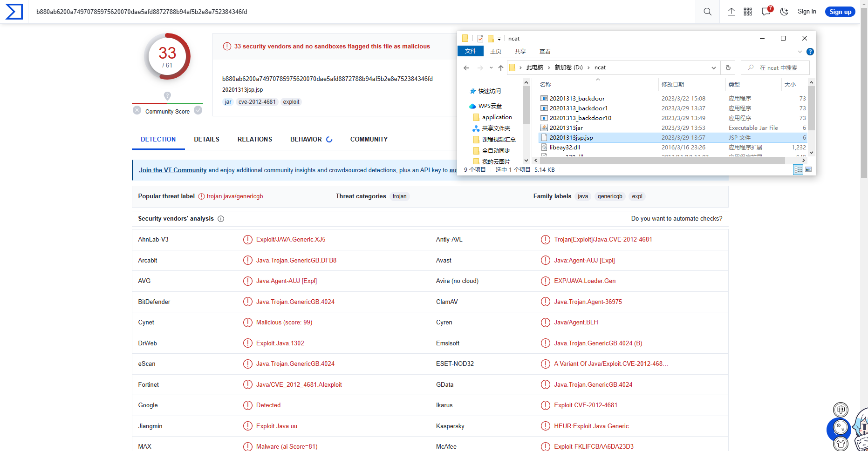This screenshot has width=868, height=451.
Task: Click the Chinese language round widget icon
Action: pos(841,410)
